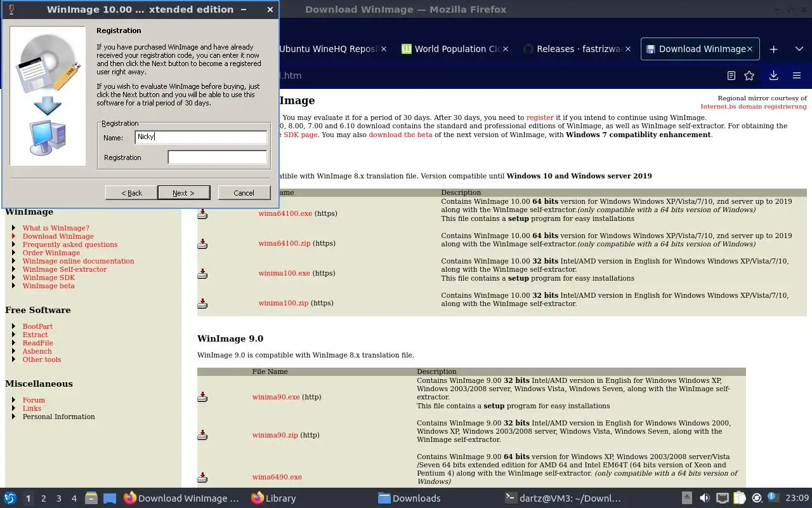Open the winima100.exe download link

[x=284, y=273]
